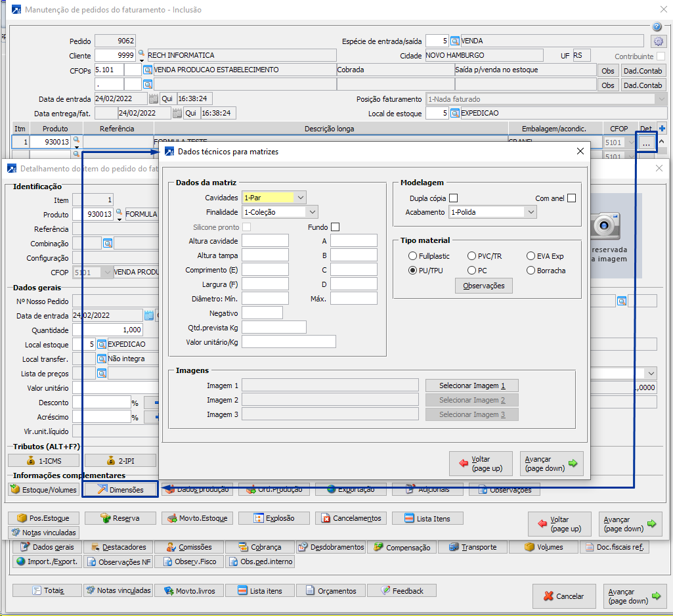Open the Dimensões button
Viewport: 673px width, 616px height.
120,489
